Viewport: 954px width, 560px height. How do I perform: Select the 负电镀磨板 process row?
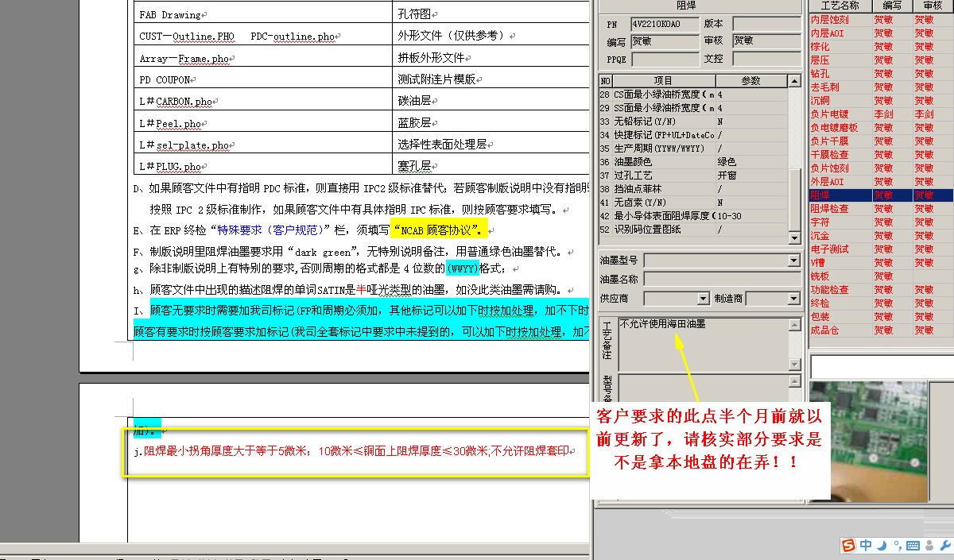880,127
